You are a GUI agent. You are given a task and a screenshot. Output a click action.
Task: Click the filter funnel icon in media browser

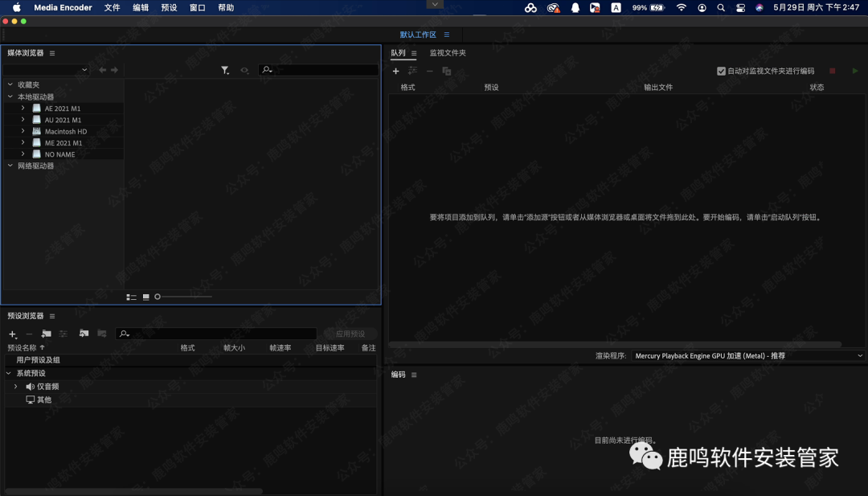click(x=225, y=71)
